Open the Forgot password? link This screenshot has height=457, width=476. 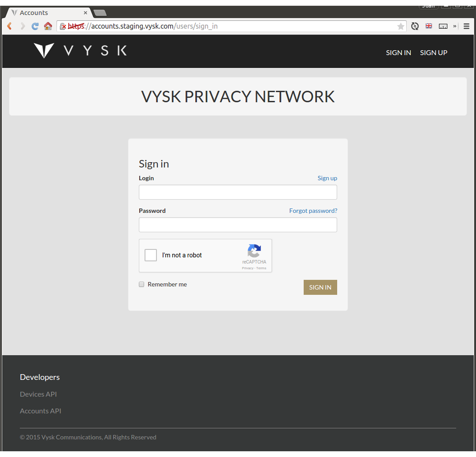pos(313,211)
